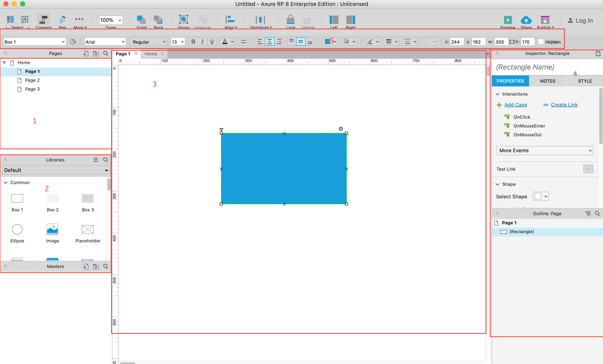Open the More Events dropdown
The width and height of the screenshot is (603, 364).
point(545,151)
